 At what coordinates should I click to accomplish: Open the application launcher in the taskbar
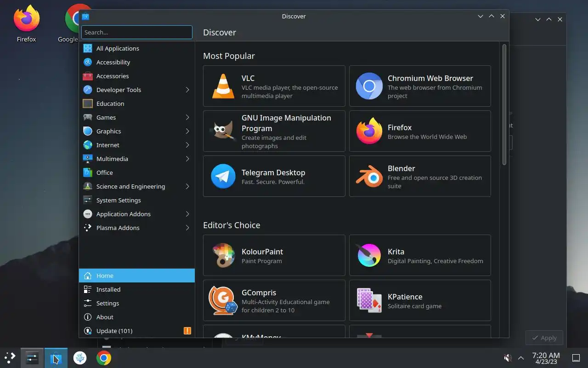pos(10,358)
